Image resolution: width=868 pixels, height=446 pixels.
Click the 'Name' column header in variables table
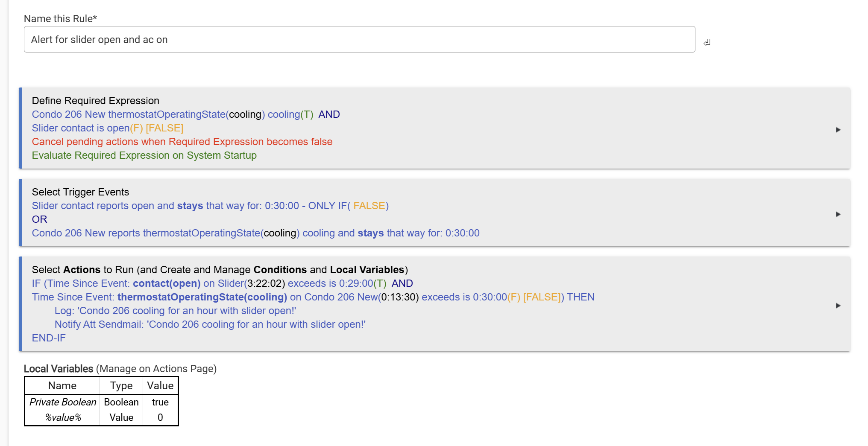pos(62,386)
